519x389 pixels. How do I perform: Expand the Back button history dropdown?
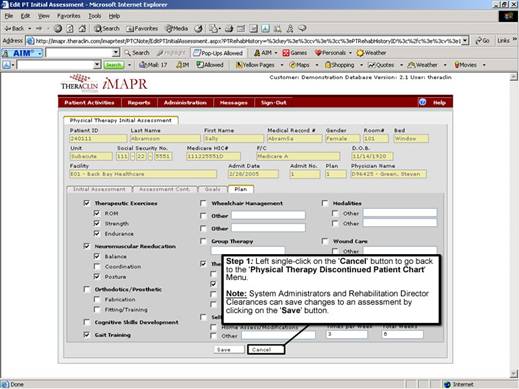[x=30, y=29]
